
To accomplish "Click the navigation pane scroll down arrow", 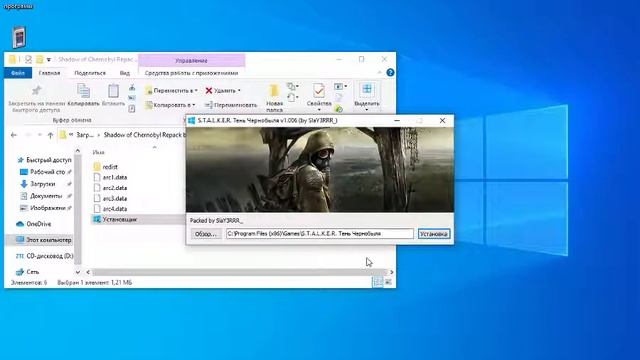I will tap(78, 272).
